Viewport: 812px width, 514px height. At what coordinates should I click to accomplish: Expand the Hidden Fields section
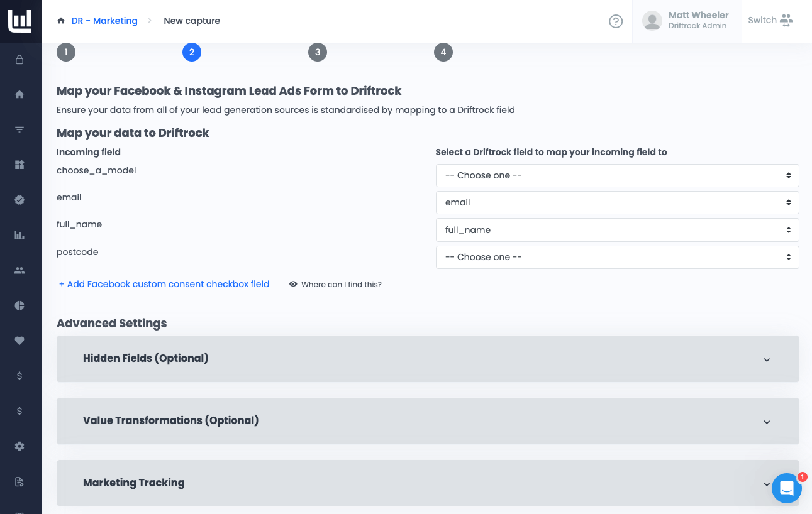[x=428, y=358]
